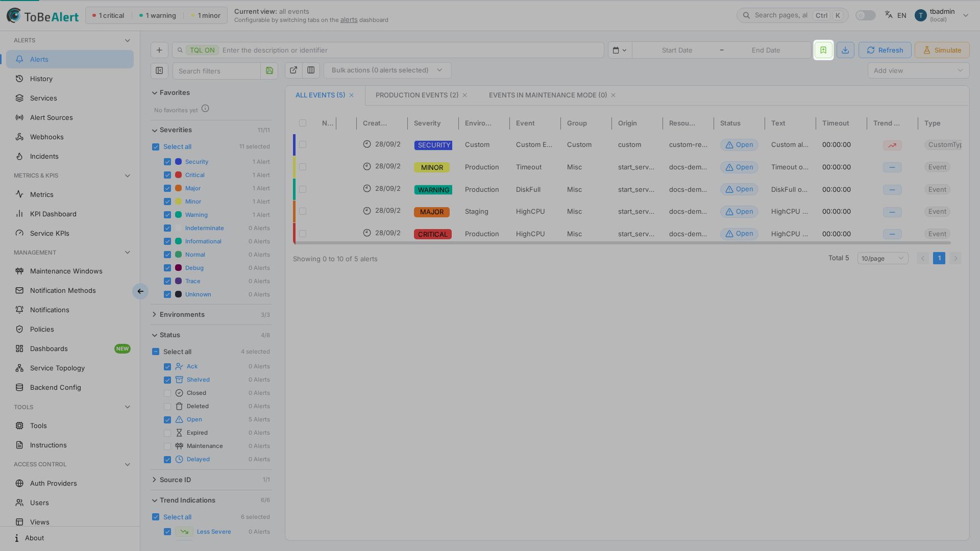Click the plus add-filter icon
This screenshot has width=980, height=551.
click(x=159, y=50)
